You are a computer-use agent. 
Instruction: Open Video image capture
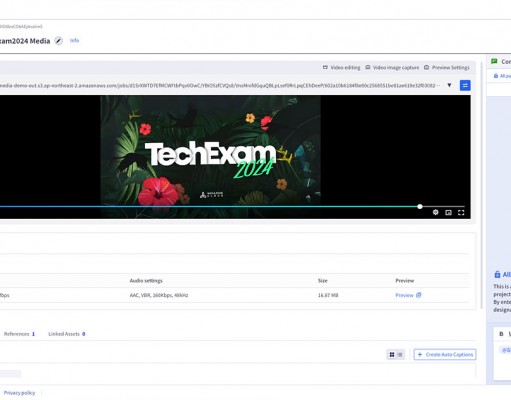(x=392, y=67)
